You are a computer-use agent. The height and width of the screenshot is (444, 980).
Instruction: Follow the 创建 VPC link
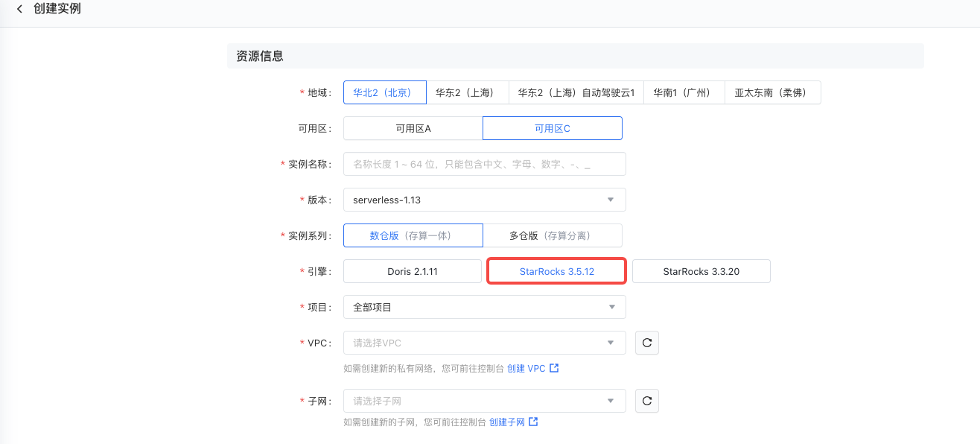[x=526, y=368]
